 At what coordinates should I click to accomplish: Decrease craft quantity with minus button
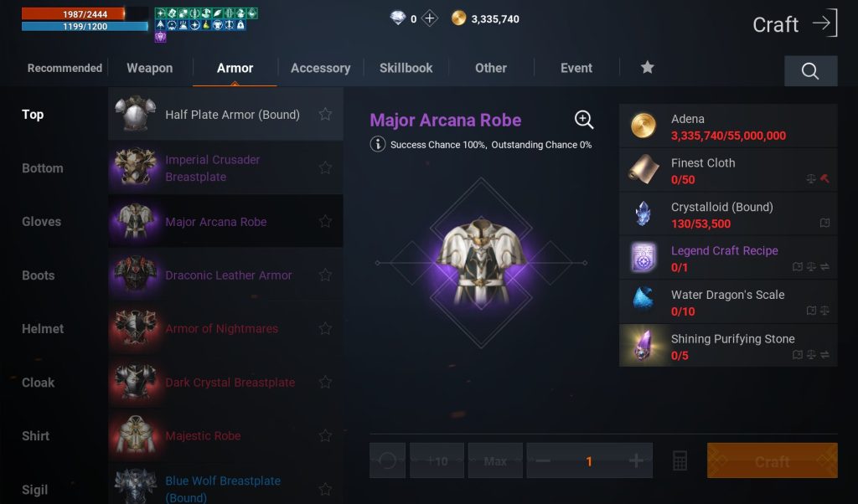(x=543, y=460)
